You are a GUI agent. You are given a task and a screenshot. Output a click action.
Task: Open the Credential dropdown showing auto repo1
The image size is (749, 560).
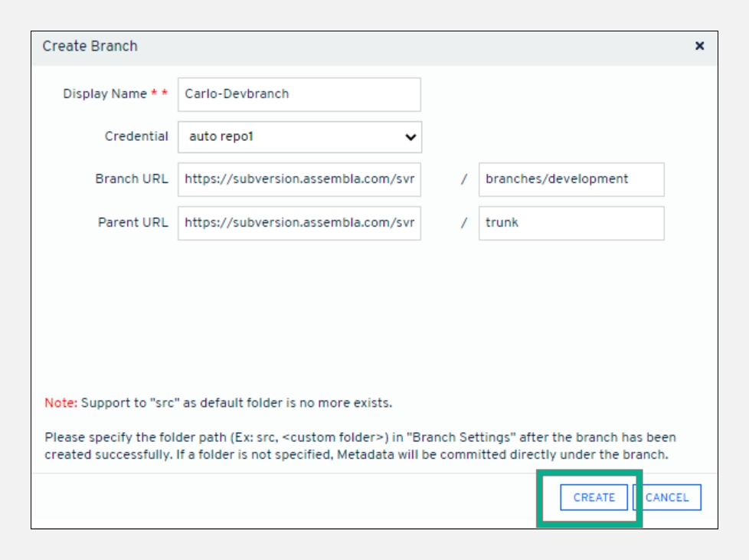pyautogui.click(x=291, y=137)
